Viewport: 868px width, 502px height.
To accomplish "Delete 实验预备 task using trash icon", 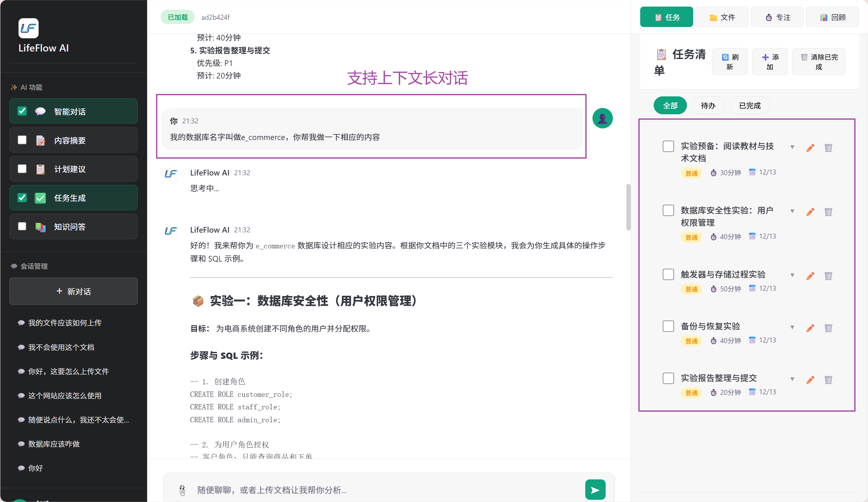I will (x=828, y=148).
